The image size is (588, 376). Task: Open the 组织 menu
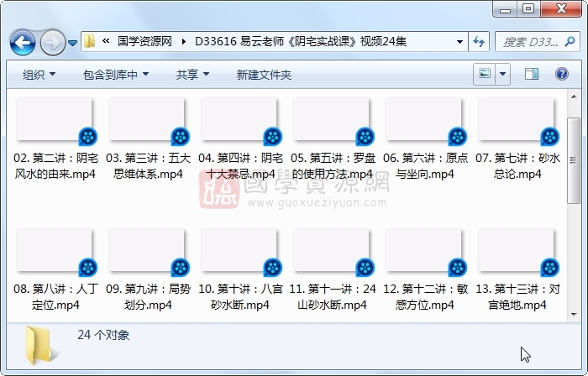39,75
